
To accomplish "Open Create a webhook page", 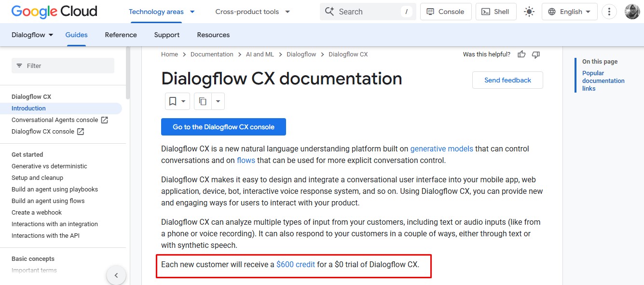I will pos(37,212).
